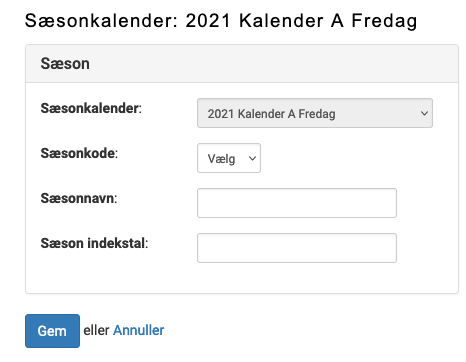Focus the Sæson indekstal text field

pos(297,248)
